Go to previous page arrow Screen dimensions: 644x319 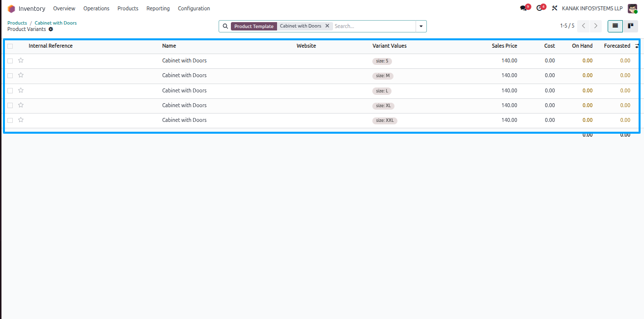click(x=584, y=26)
